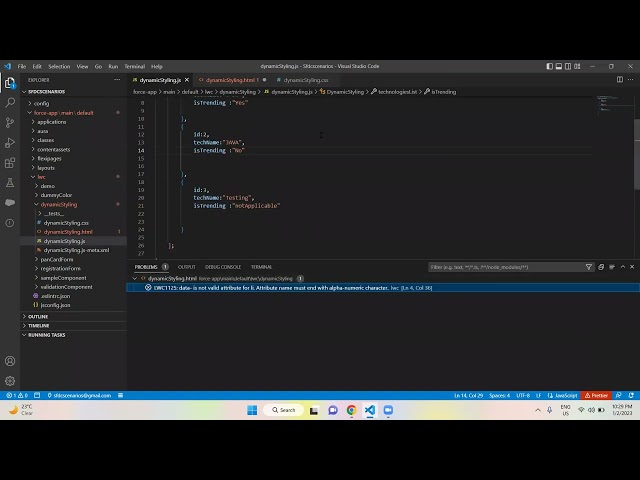Click the problems filter funnel icon
Image resolution: width=640 pixels, height=480 pixels.
point(589,267)
